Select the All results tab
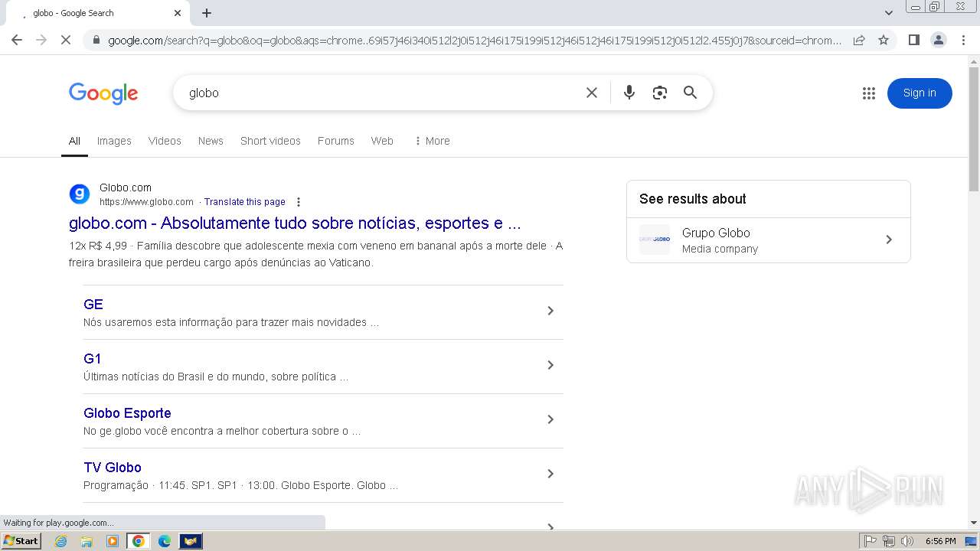The width and height of the screenshot is (980, 551). click(x=74, y=141)
